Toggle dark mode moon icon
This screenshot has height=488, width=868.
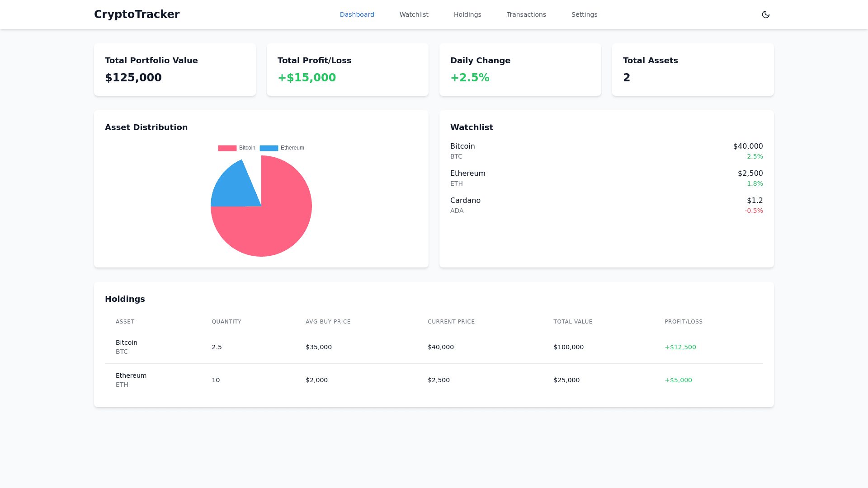(765, 14)
